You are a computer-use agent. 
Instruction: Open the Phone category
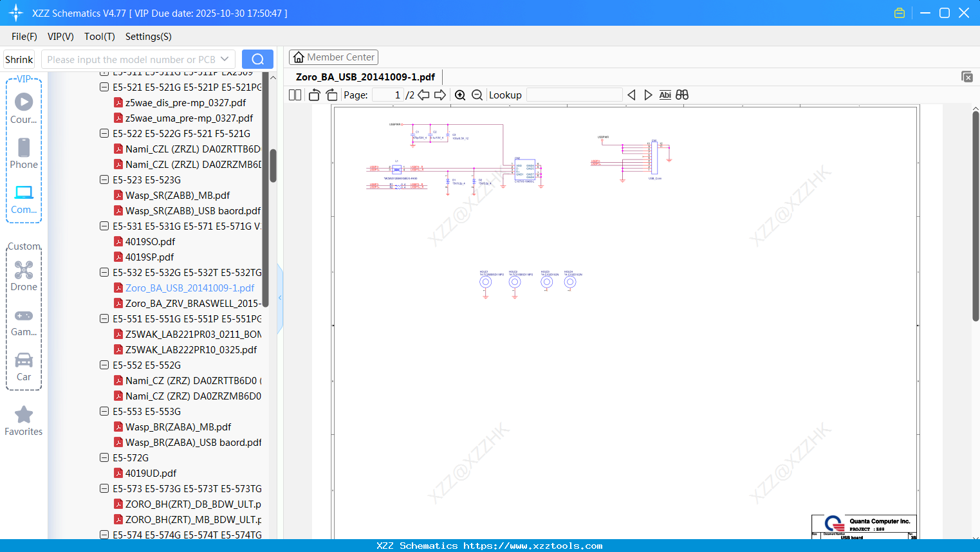point(24,153)
